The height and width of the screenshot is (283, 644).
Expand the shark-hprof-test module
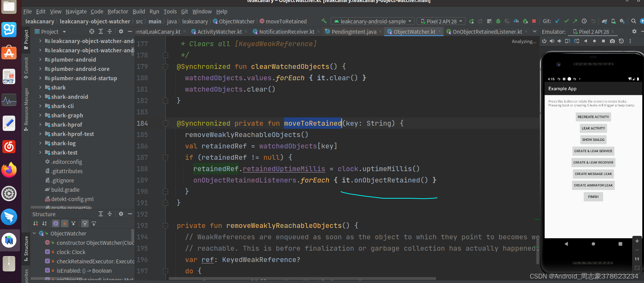[x=40, y=134]
